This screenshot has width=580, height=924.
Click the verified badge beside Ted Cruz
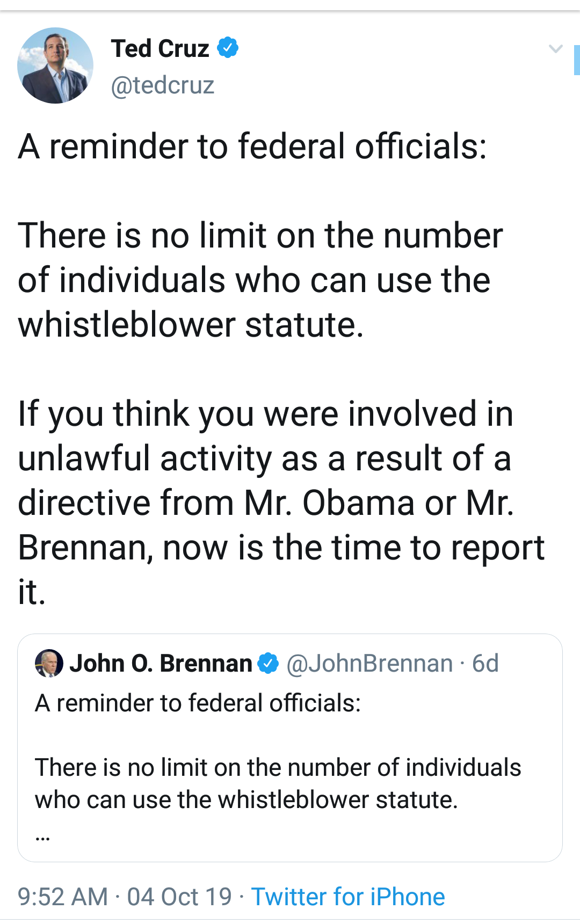[228, 48]
